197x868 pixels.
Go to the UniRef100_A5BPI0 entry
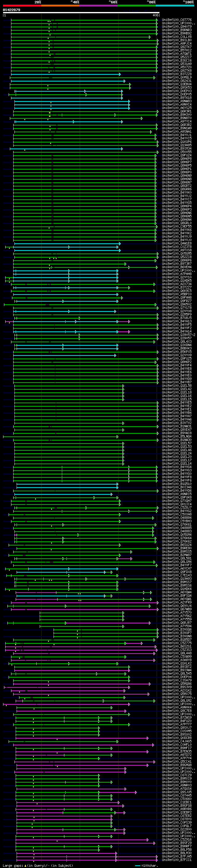tap(177, 294)
